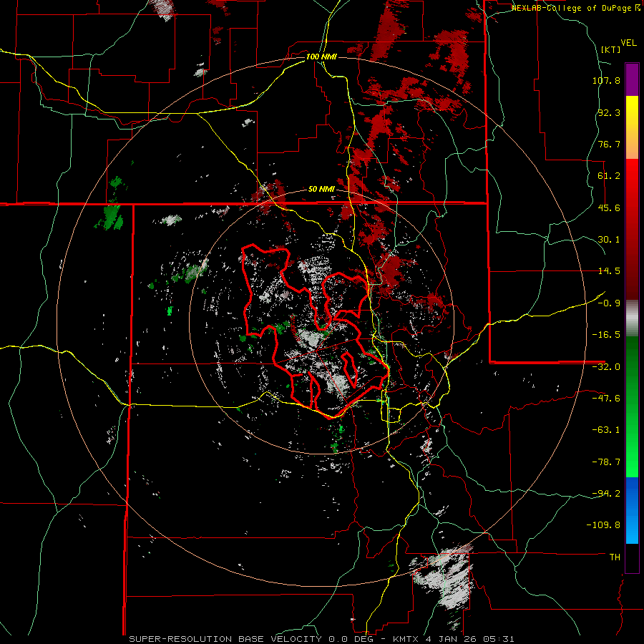This screenshot has height=644, width=644.
Task: Click the VEL label above the color scale
Action: (x=628, y=43)
